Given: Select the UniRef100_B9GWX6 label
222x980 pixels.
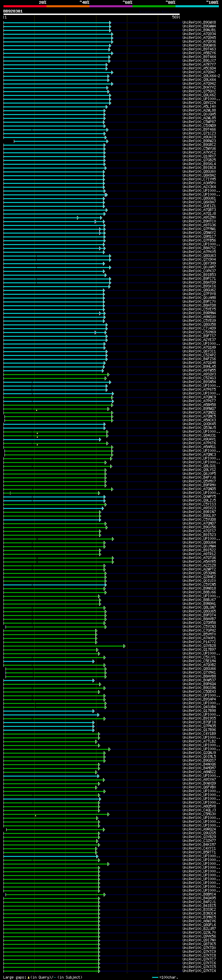Looking at the screenshot, I should coord(199,45).
